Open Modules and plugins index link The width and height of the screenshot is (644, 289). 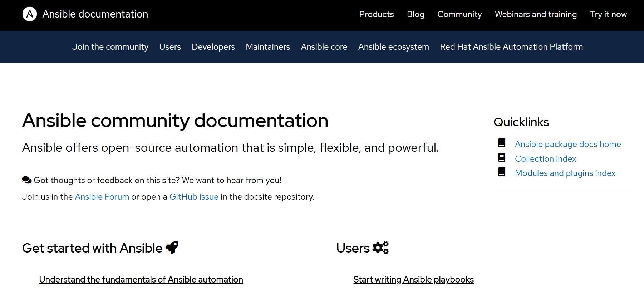[x=565, y=173]
